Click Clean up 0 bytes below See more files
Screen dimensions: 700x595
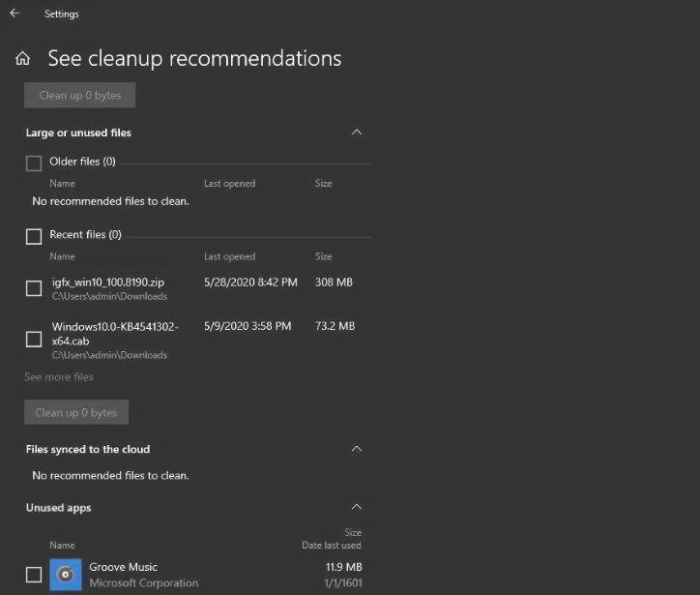[x=76, y=412]
